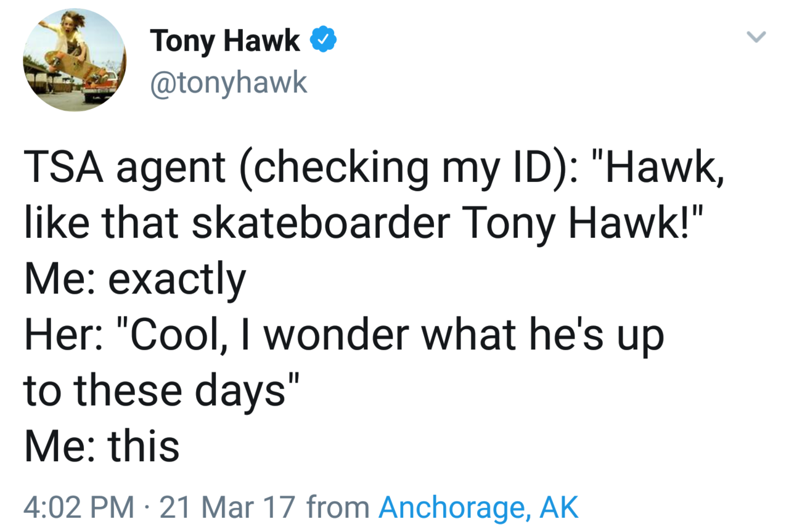Image resolution: width=789 pixels, height=532 pixels.
Task: Open the @tonyhawk handle link
Action: click(229, 81)
